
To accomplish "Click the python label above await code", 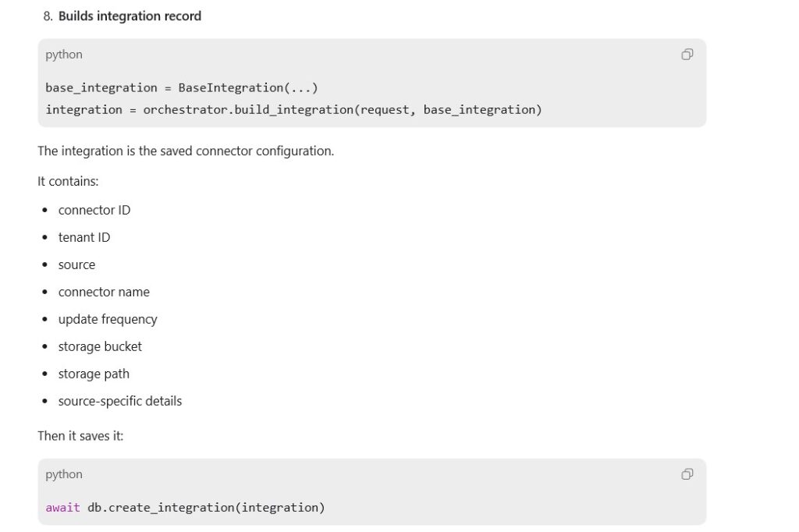I will pos(64,474).
